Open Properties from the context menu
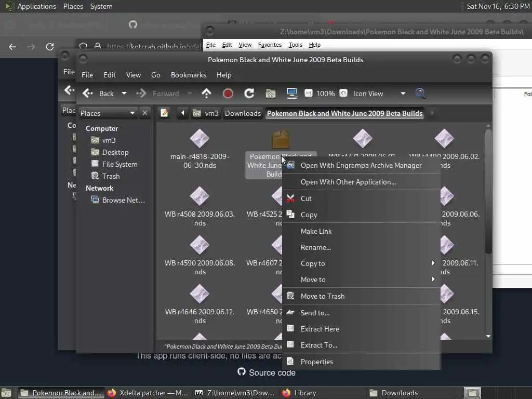The image size is (532, 399). pos(362,362)
